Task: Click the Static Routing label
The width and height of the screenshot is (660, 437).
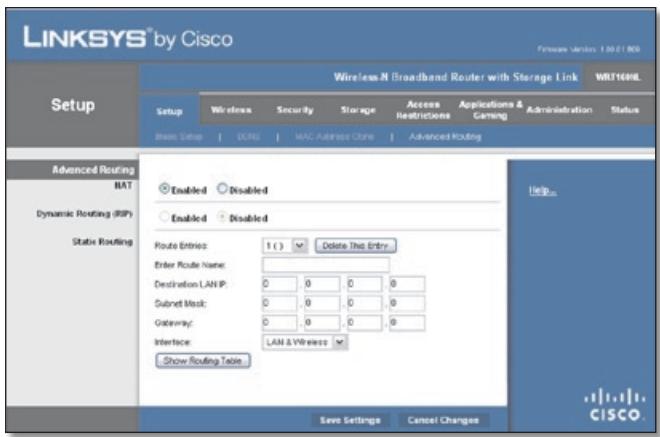Action: pos(102,242)
